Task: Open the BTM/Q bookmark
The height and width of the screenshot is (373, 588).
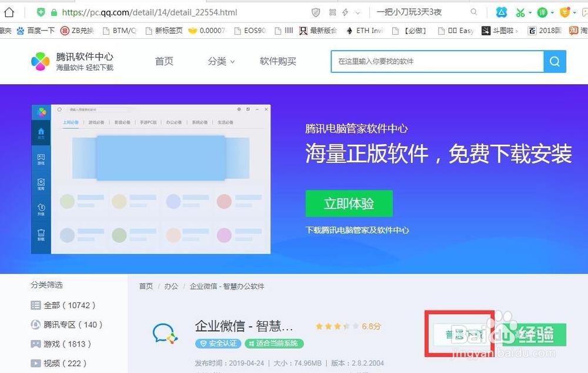Action: 120,31
